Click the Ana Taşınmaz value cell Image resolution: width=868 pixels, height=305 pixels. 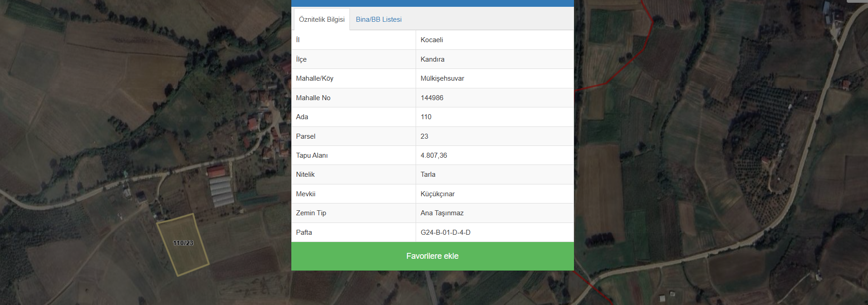(441, 213)
